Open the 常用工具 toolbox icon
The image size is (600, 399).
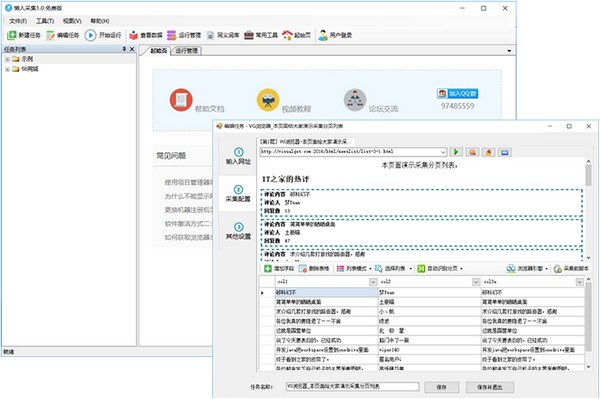click(x=261, y=35)
